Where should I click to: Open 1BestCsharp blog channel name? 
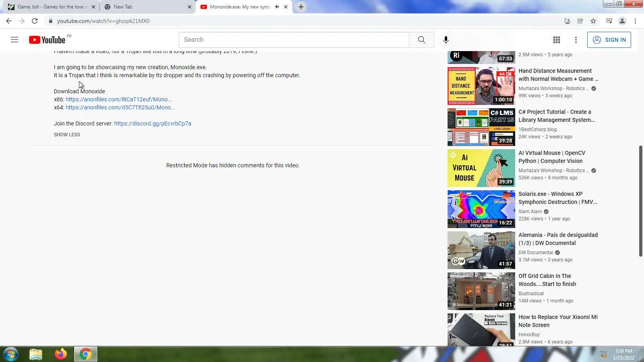pos(537,130)
